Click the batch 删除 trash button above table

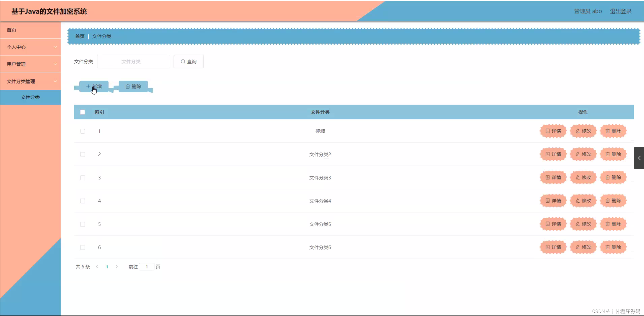click(133, 87)
